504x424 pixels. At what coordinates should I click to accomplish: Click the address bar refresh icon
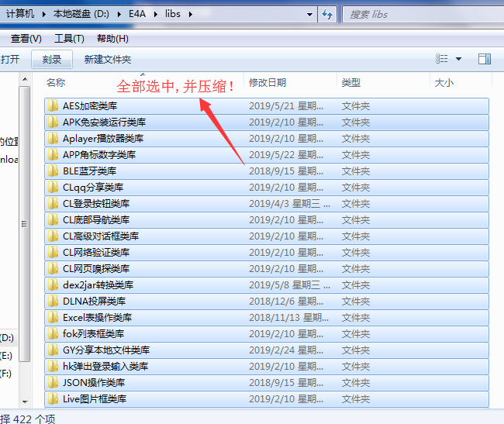tap(327, 14)
